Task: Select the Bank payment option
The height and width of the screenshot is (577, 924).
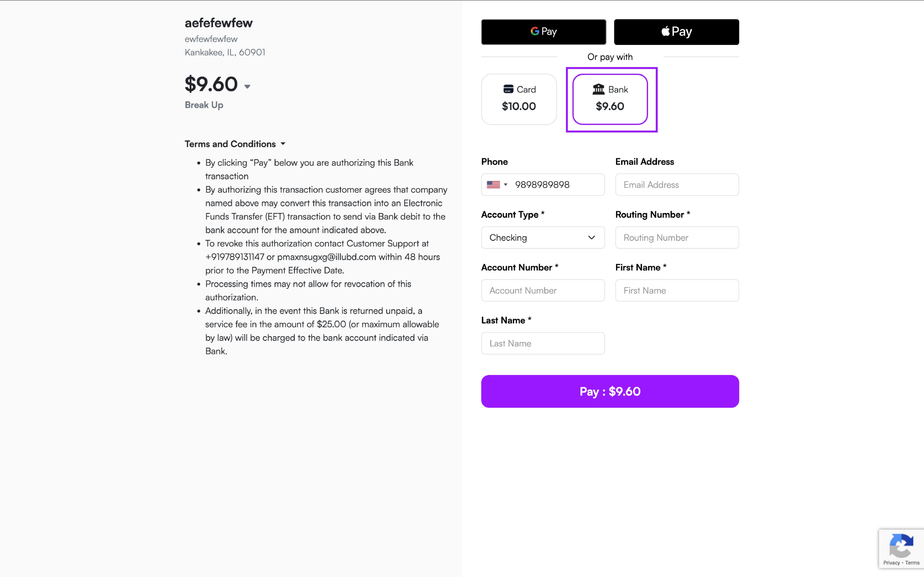Action: tap(610, 99)
